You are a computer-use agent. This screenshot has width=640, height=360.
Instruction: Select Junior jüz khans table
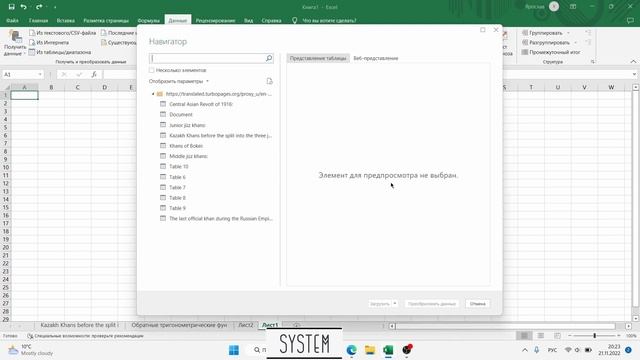[x=183, y=125]
